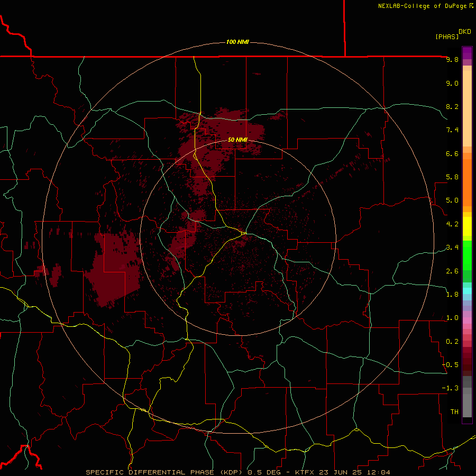Click the 1.8 scale value
The width and height of the screenshot is (476, 476).
(452, 295)
